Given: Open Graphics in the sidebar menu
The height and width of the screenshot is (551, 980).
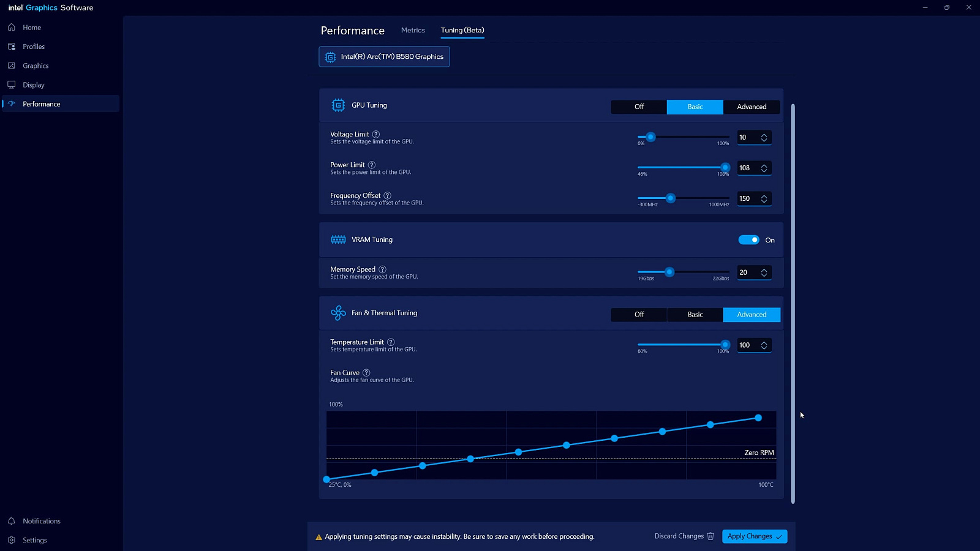Looking at the screenshot, I should 61,66.
